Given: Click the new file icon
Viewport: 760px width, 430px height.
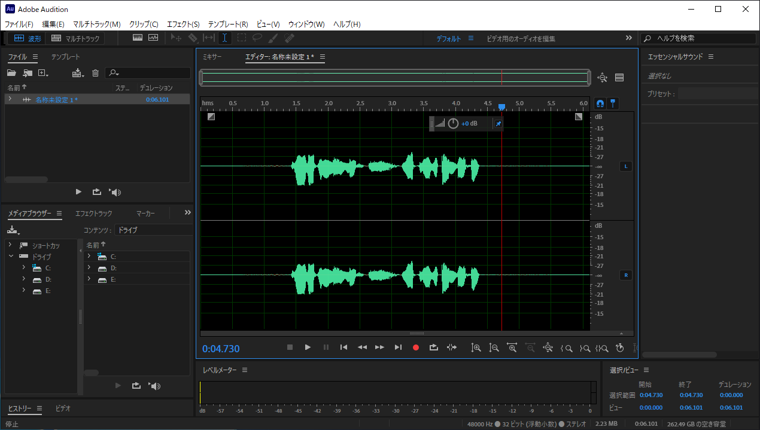Looking at the screenshot, I should pos(43,73).
